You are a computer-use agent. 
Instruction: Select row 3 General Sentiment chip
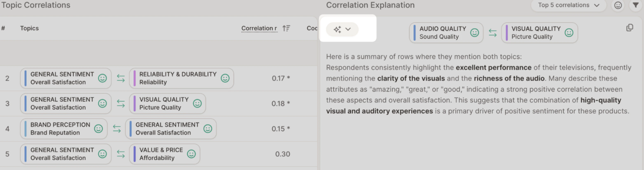click(66, 104)
